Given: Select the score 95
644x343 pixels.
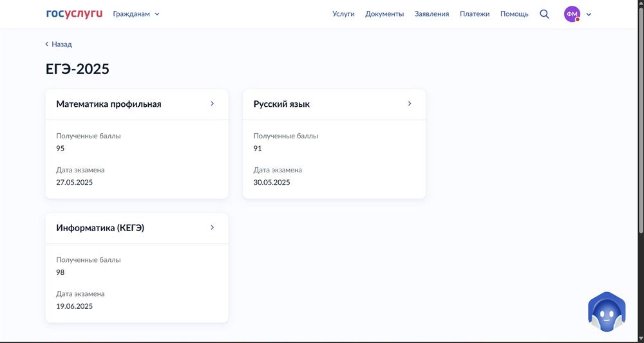Looking at the screenshot, I should point(61,149).
